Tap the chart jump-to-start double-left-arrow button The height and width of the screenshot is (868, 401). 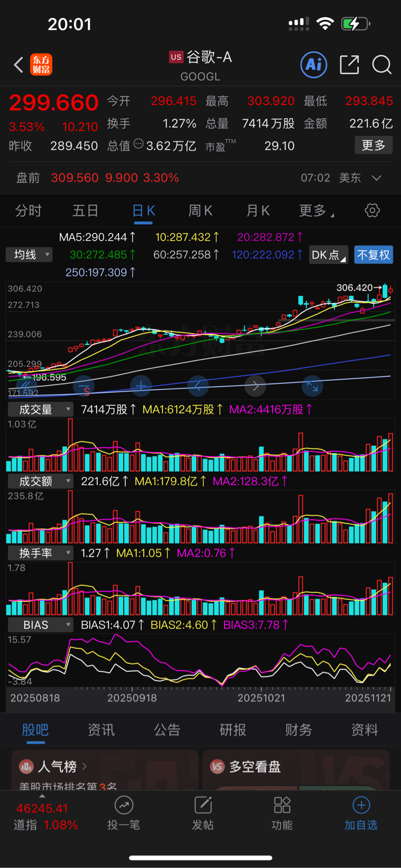point(26,386)
